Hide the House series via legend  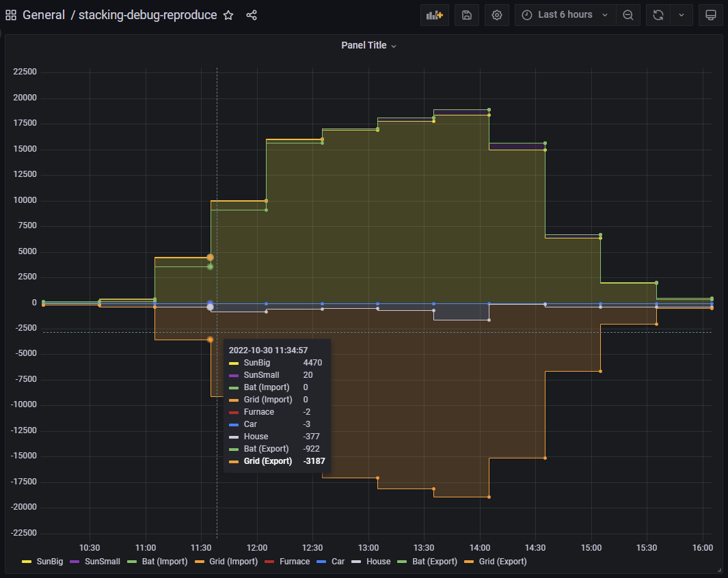click(377, 561)
